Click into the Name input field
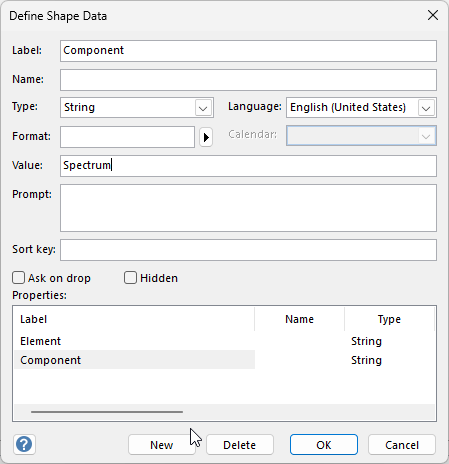The image size is (449, 464). tap(248, 80)
